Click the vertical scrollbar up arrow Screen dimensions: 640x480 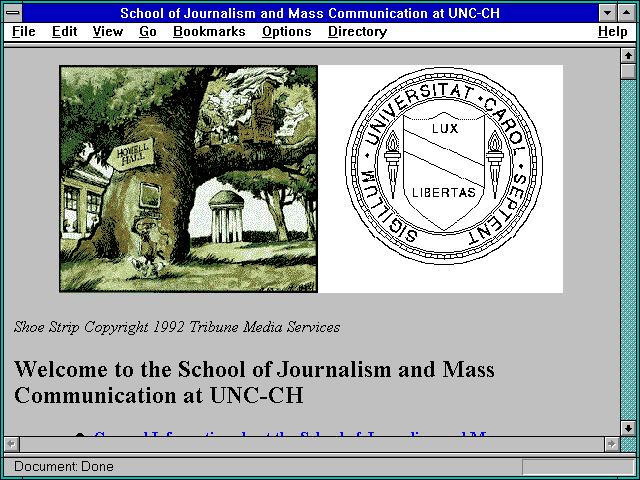pyautogui.click(x=628, y=56)
